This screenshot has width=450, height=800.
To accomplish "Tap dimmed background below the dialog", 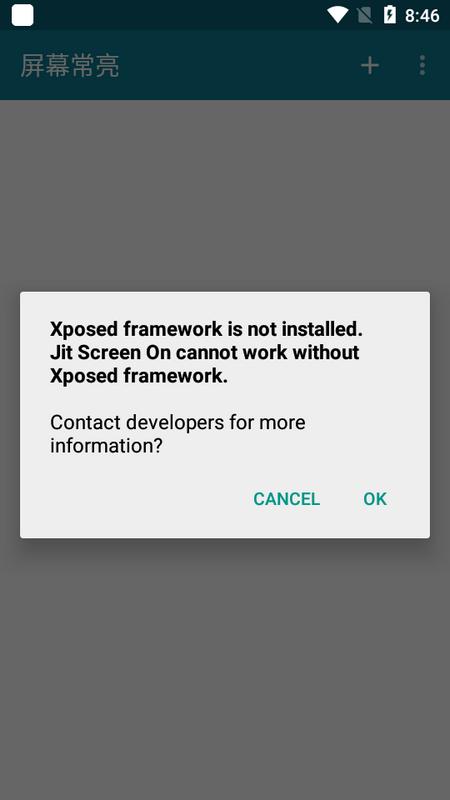I will click(225, 668).
